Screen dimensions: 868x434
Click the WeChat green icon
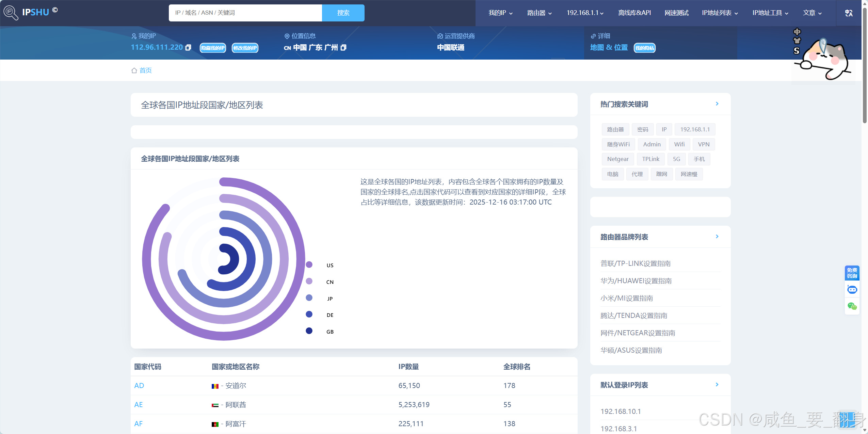pos(852,306)
